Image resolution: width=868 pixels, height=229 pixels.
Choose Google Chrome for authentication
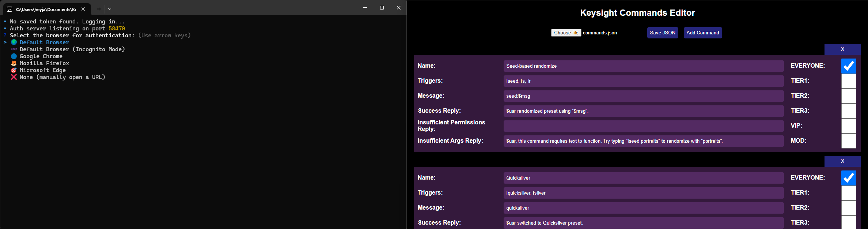[41, 56]
